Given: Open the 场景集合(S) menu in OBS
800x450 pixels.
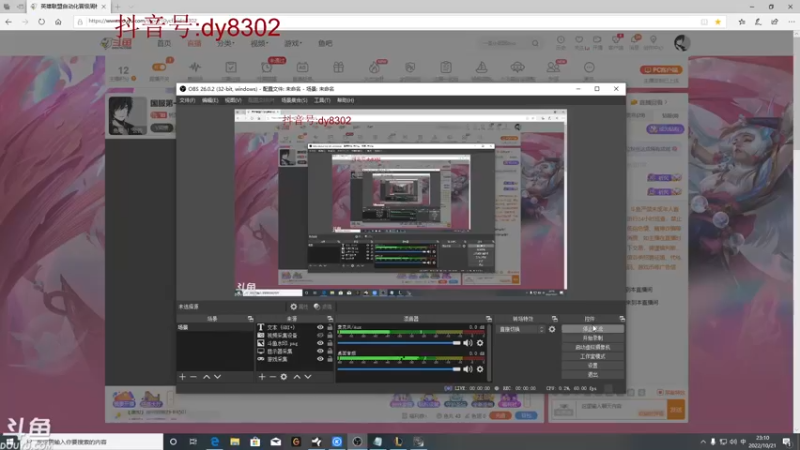Looking at the screenshot, I should tap(294, 101).
